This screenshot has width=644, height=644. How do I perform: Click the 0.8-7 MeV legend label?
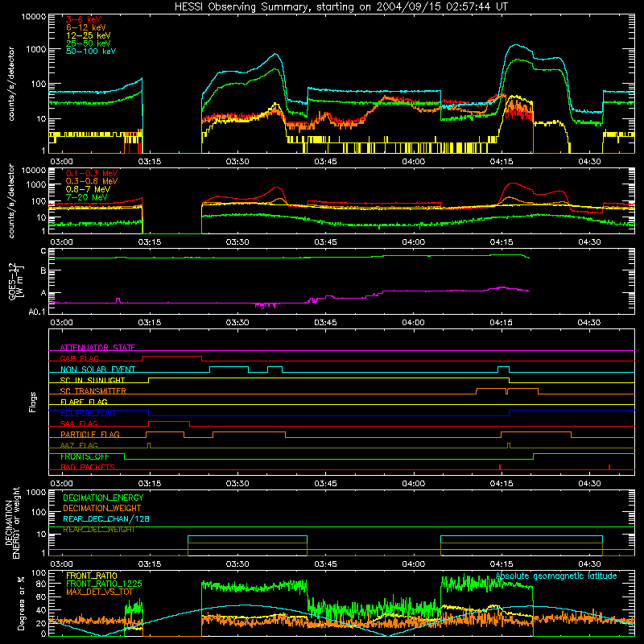[x=88, y=189]
